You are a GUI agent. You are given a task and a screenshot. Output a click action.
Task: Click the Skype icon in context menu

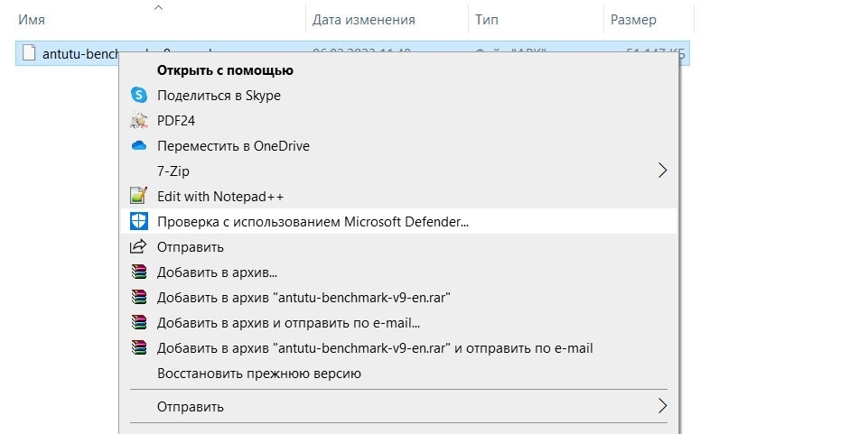tap(138, 95)
